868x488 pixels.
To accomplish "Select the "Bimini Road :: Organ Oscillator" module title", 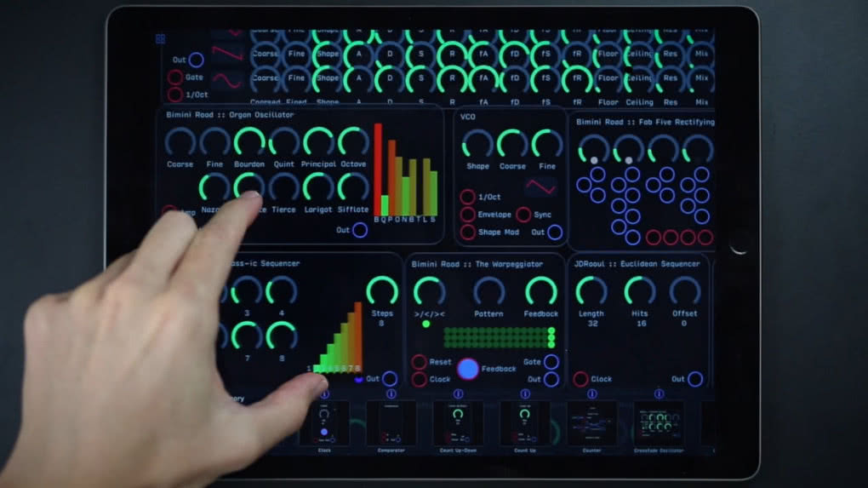I will [x=230, y=115].
